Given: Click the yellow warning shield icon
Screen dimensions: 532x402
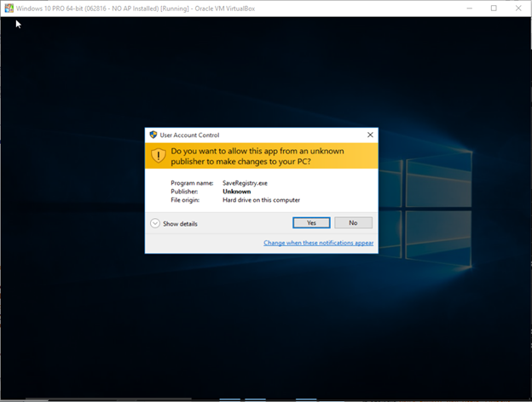Looking at the screenshot, I should point(159,155).
